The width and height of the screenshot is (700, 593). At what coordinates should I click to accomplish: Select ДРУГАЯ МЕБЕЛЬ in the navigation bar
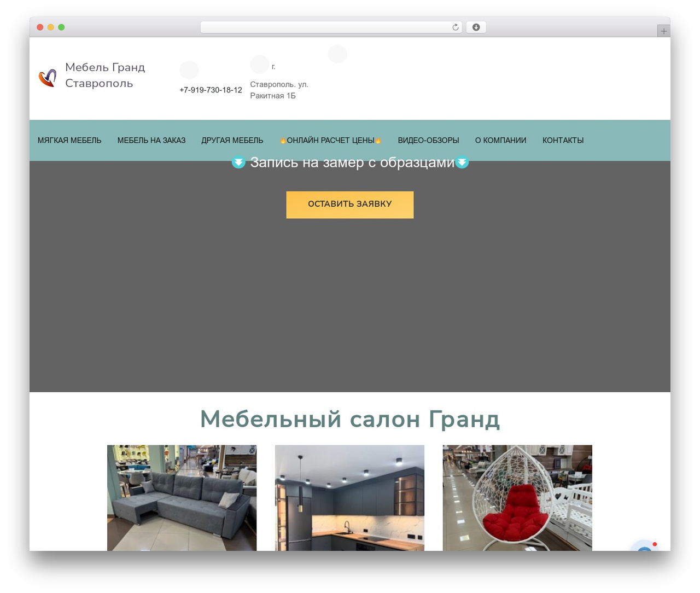pos(232,141)
